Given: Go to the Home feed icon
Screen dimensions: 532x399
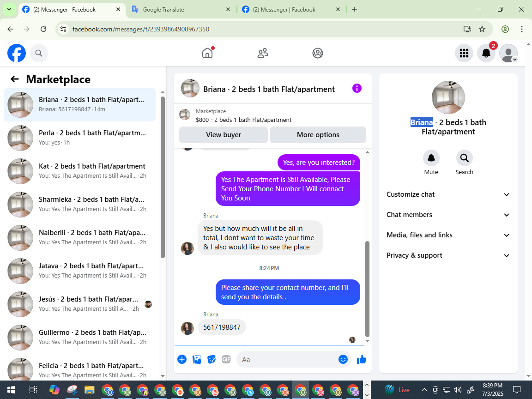Looking at the screenshot, I should pos(207,53).
